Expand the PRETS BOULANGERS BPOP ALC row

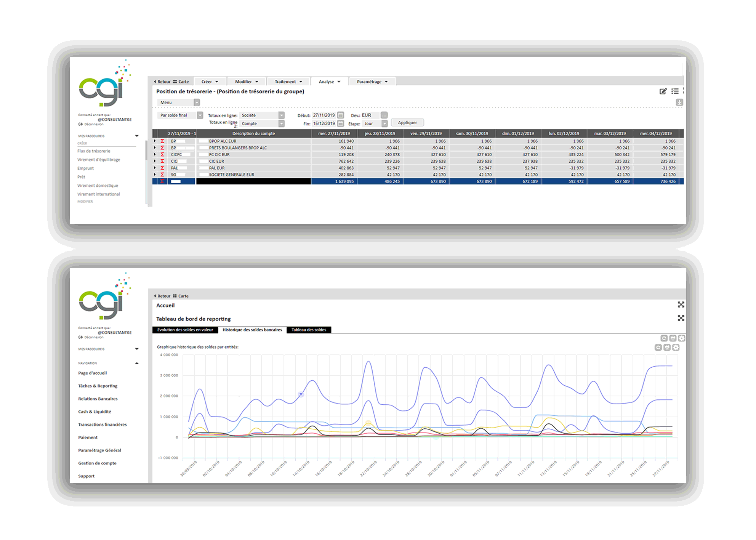tap(155, 147)
